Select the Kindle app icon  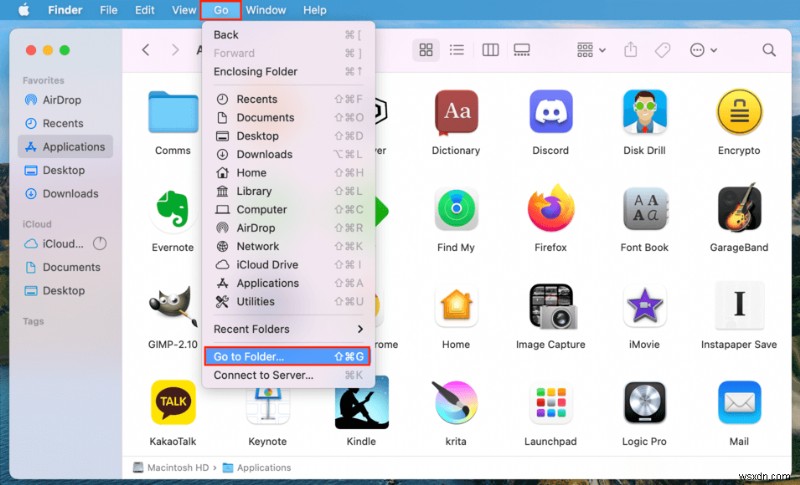[362, 404]
